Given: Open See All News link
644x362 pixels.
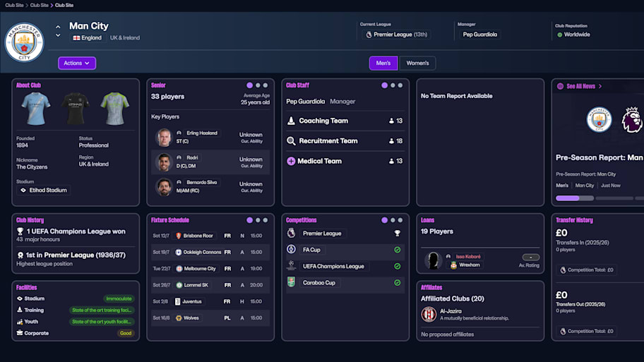Looking at the screenshot, I should click(x=584, y=86).
